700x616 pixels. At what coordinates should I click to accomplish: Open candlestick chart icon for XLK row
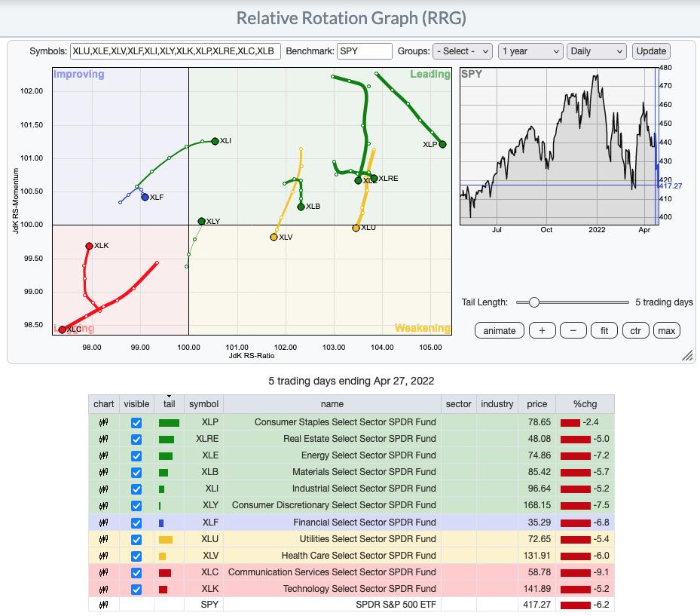(103, 589)
